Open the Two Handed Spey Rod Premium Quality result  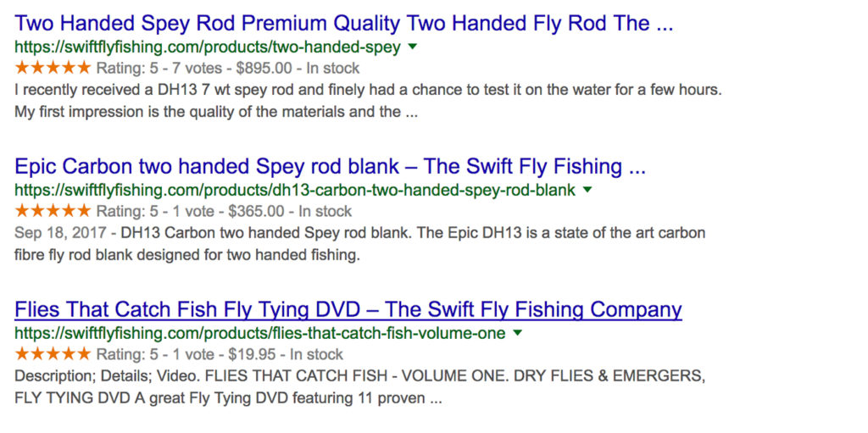pos(344,23)
